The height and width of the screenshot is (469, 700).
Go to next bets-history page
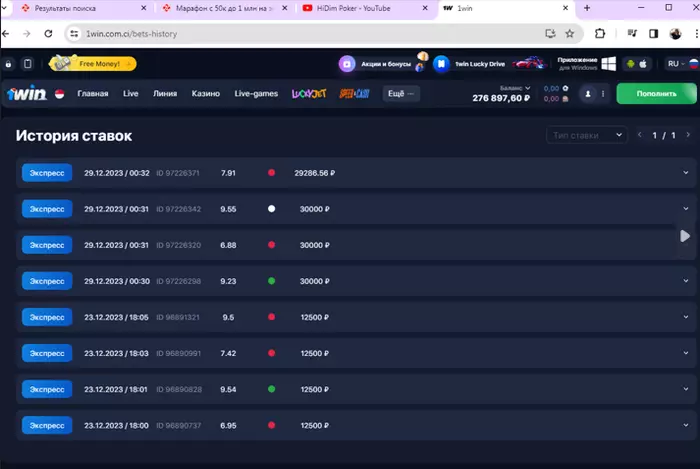688,135
